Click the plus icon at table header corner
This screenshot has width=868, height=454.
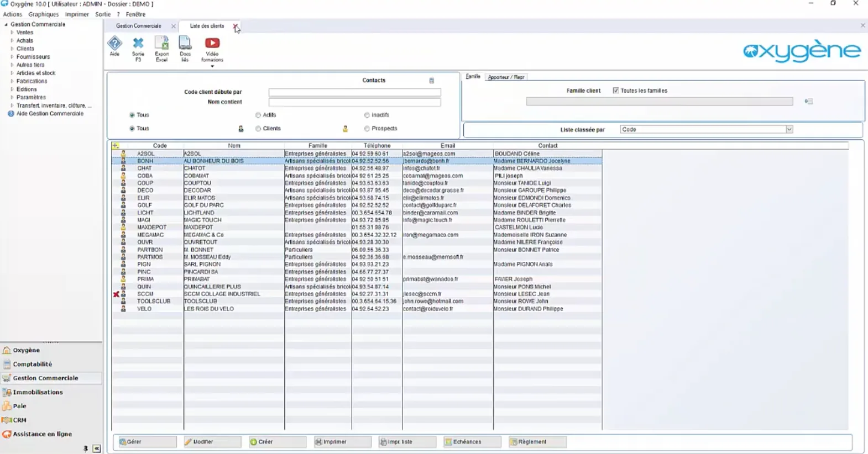[x=116, y=146]
